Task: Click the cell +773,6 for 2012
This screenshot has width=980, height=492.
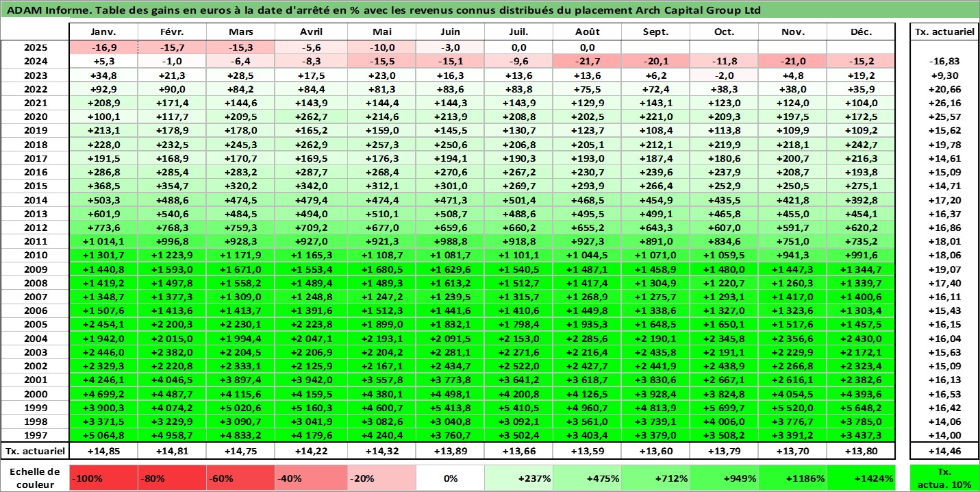Action: 103,227
